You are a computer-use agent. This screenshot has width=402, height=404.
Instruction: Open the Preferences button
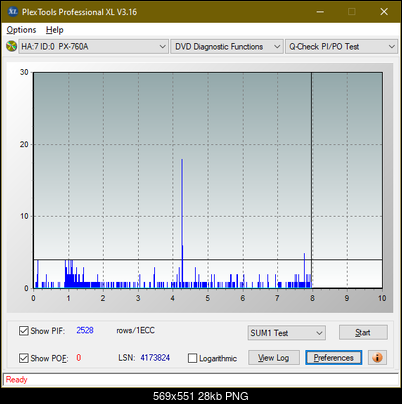pyautogui.click(x=334, y=358)
